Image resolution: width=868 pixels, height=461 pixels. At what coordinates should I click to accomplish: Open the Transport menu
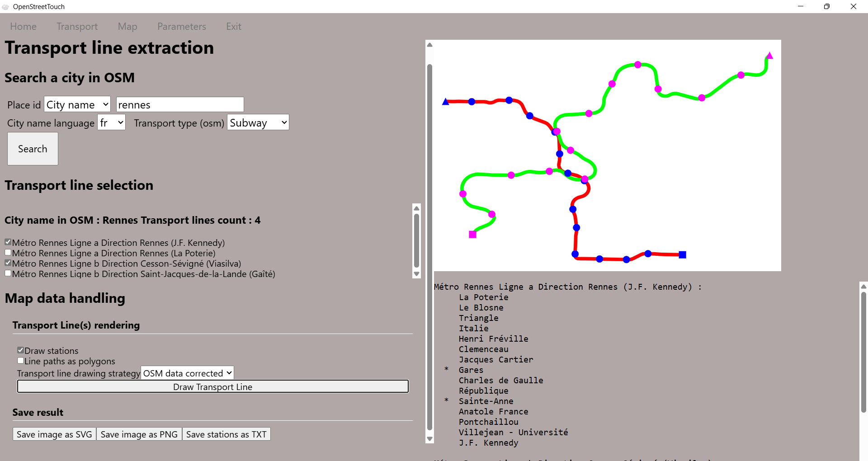click(77, 27)
